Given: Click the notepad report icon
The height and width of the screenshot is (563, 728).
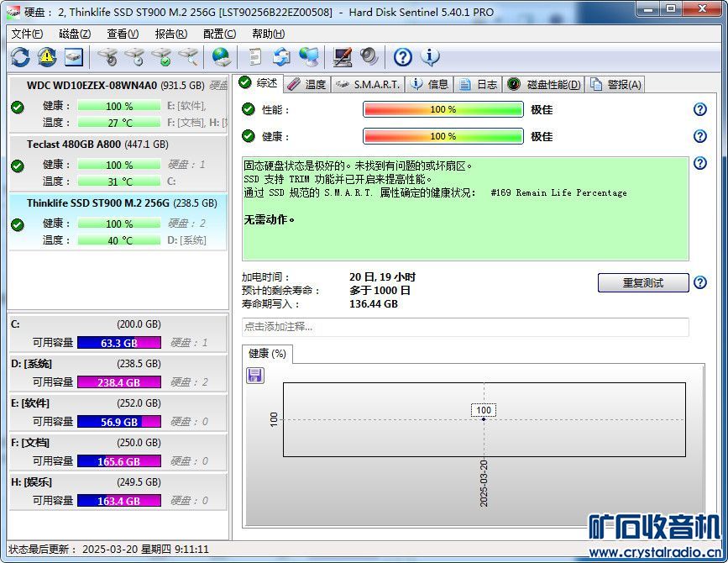Looking at the screenshot, I should click(x=254, y=58).
